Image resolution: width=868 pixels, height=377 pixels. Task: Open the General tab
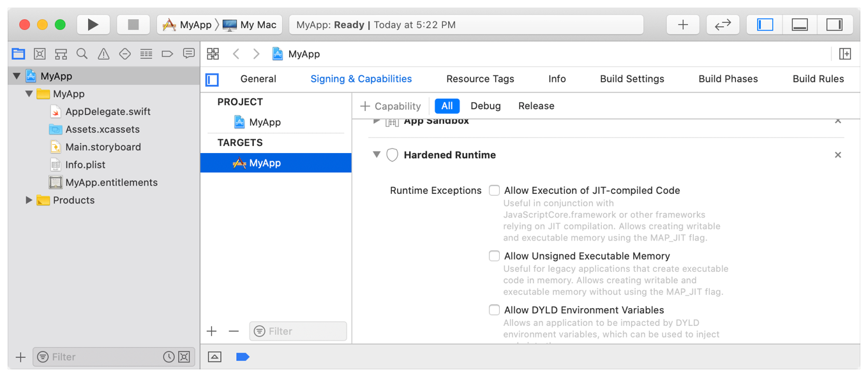(258, 79)
